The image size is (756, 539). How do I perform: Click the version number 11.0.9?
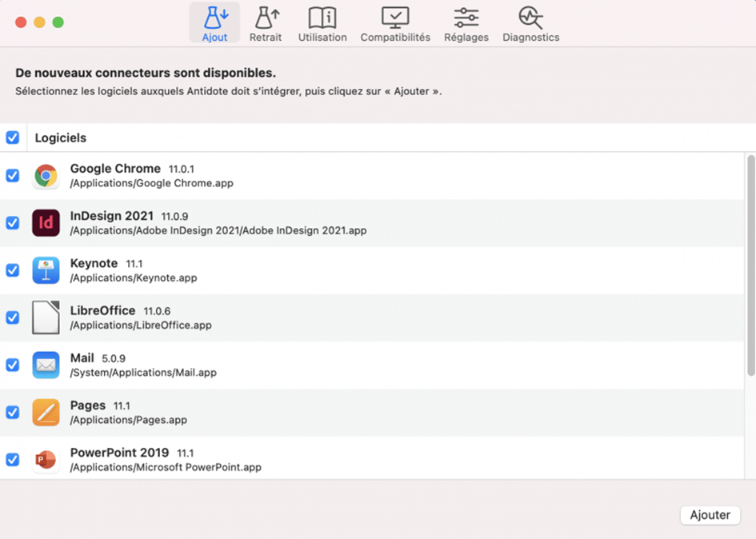pos(174,217)
